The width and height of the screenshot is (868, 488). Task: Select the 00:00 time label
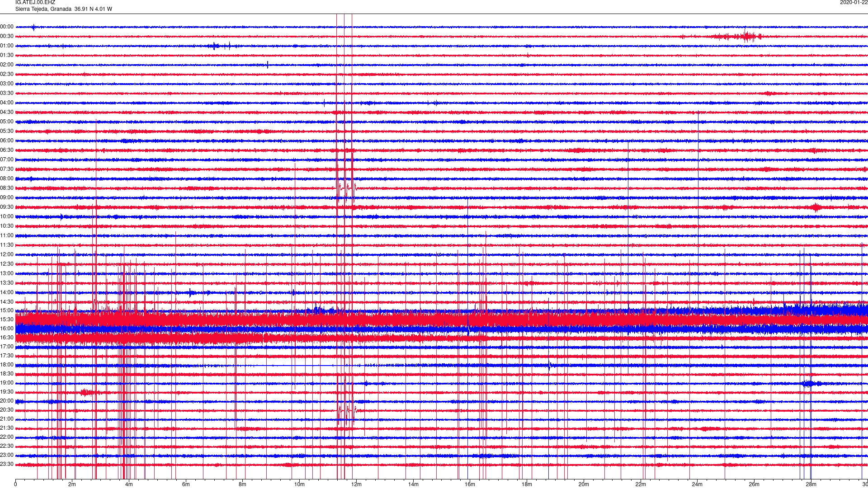click(7, 27)
